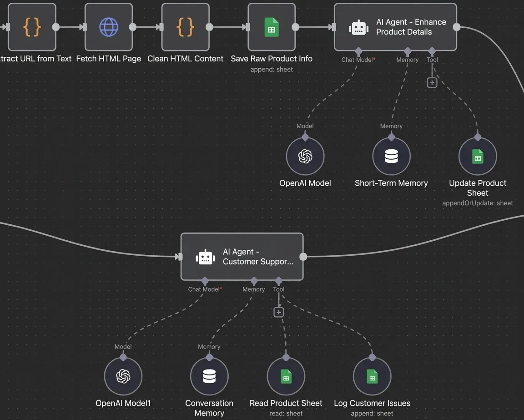The width and height of the screenshot is (524, 420).
Task: Click Chat Model connector on Customer Support agent
Action: coord(205,281)
